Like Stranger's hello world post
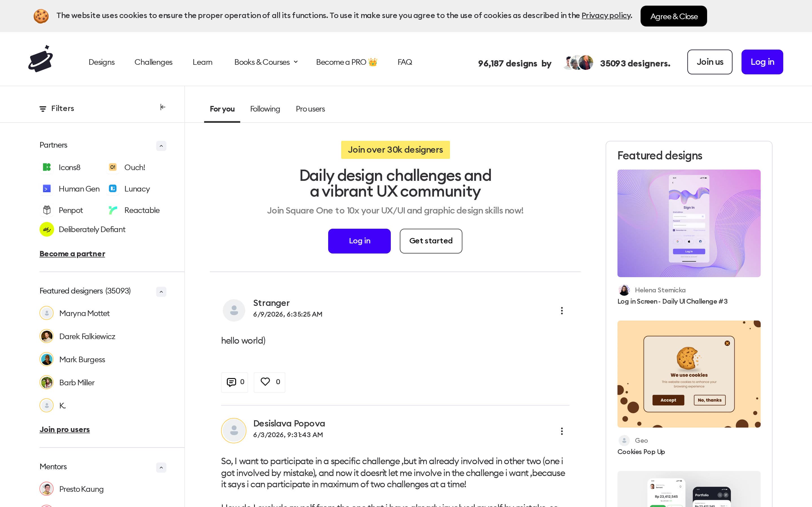 tap(270, 382)
